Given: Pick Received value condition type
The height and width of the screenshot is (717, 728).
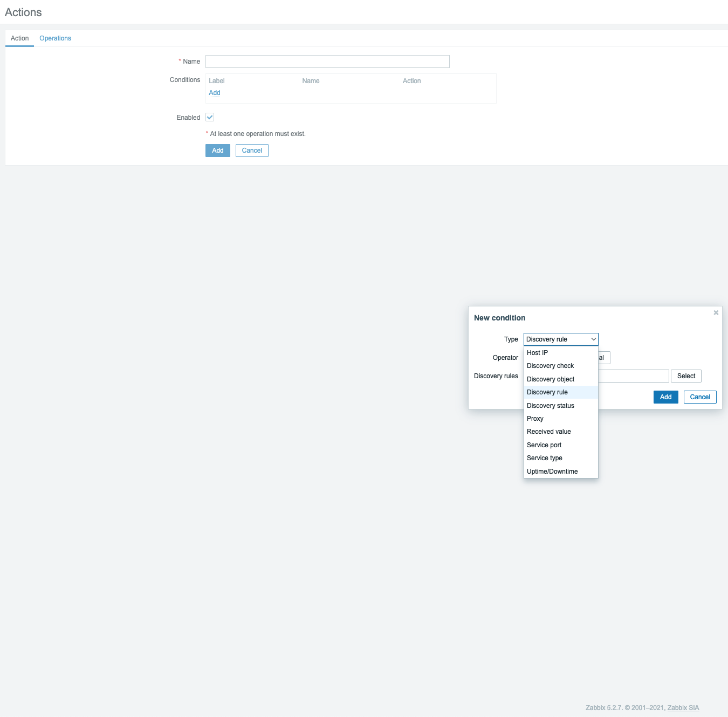Looking at the screenshot, I should pyautogui.click(x=561, y=432).
